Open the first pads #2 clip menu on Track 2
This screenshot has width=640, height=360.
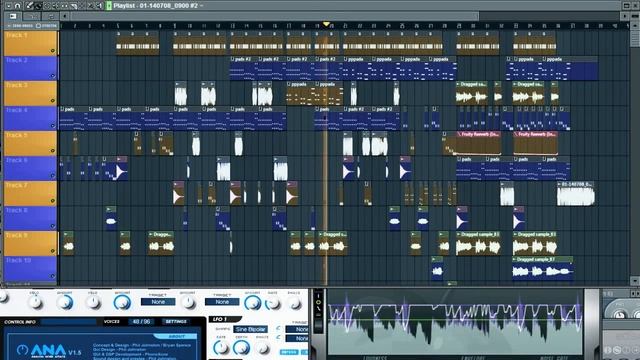232,59
